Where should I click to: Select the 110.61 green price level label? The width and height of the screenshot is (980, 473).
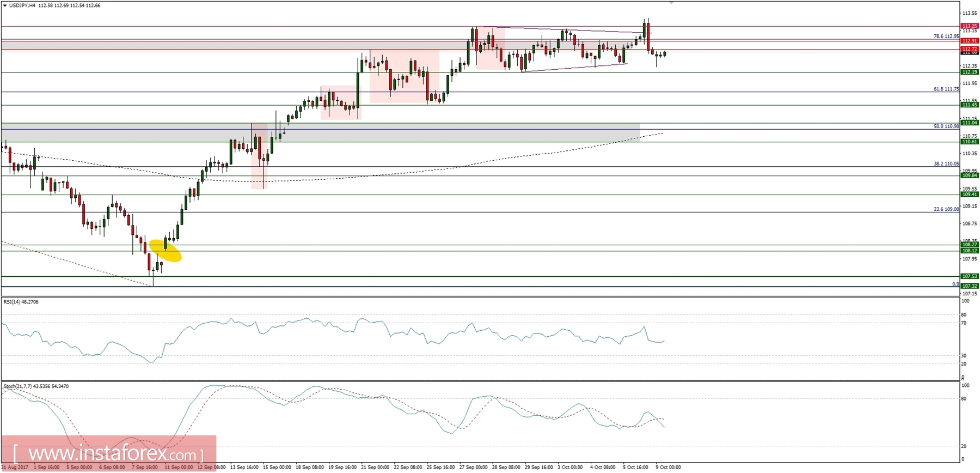(x=970, y=142)
